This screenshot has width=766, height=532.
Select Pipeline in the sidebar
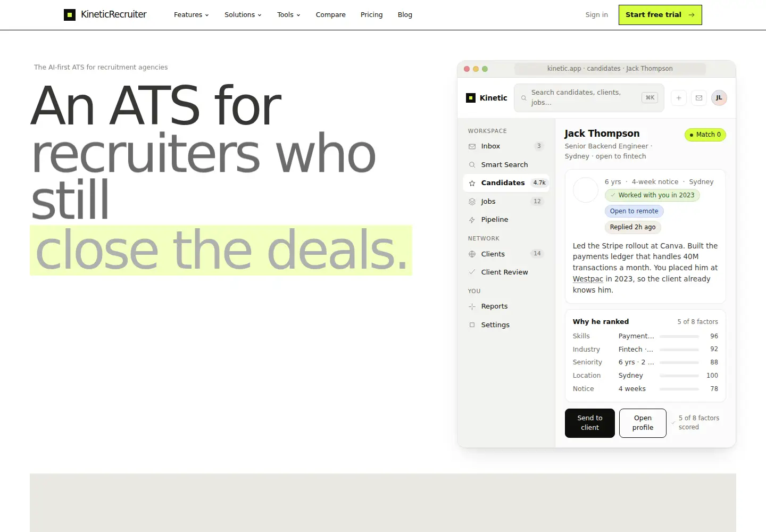(506, 220)
